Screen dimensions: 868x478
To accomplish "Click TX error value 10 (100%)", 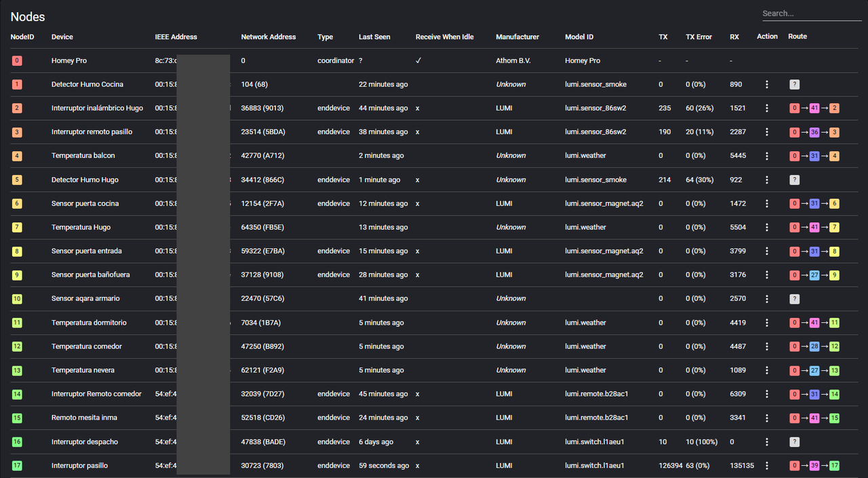I will [x=702, y=442].
